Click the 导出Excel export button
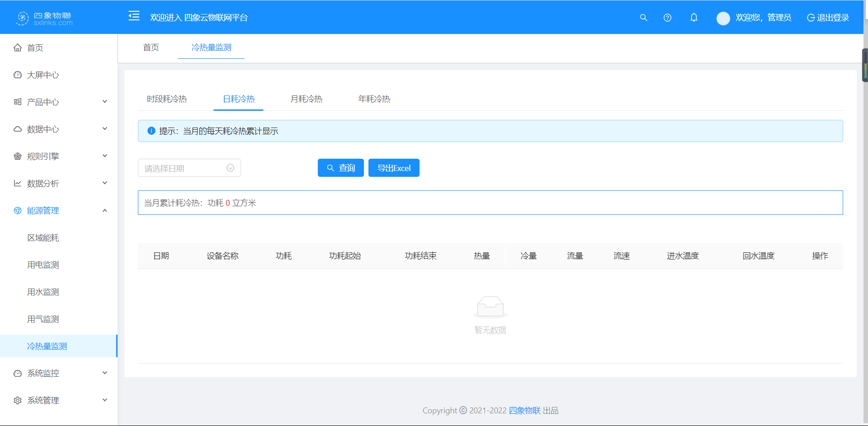 (x=393, y=168)
